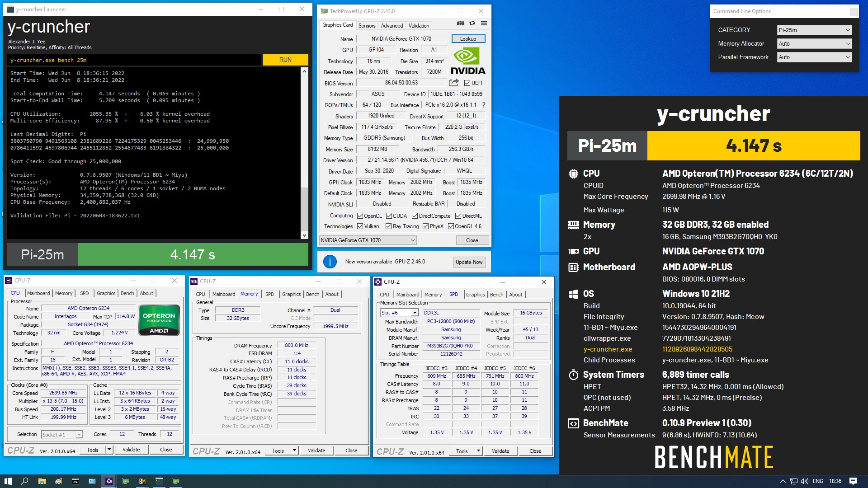Toggle the PhysX checkbox

pos(425,226)
